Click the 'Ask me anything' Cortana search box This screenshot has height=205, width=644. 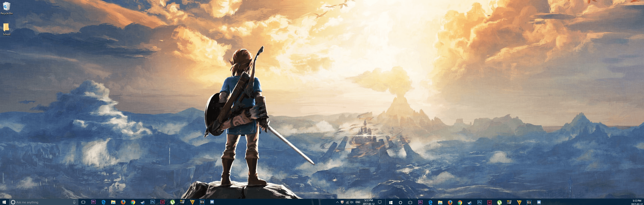pos(44,202)
